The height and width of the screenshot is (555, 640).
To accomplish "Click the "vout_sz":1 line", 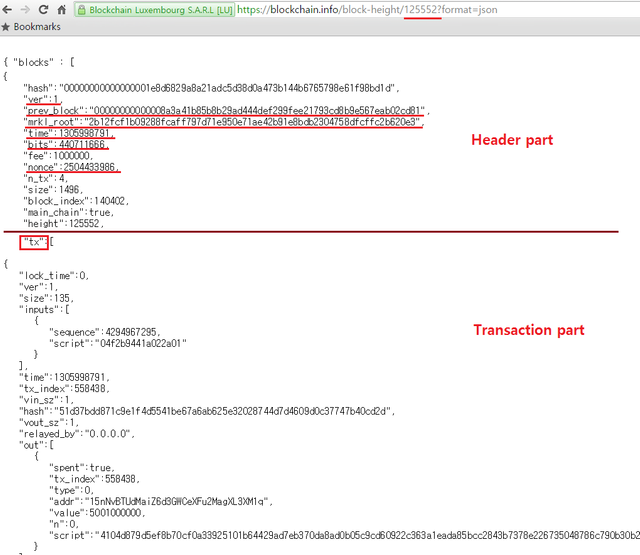I will coord(49,423).
